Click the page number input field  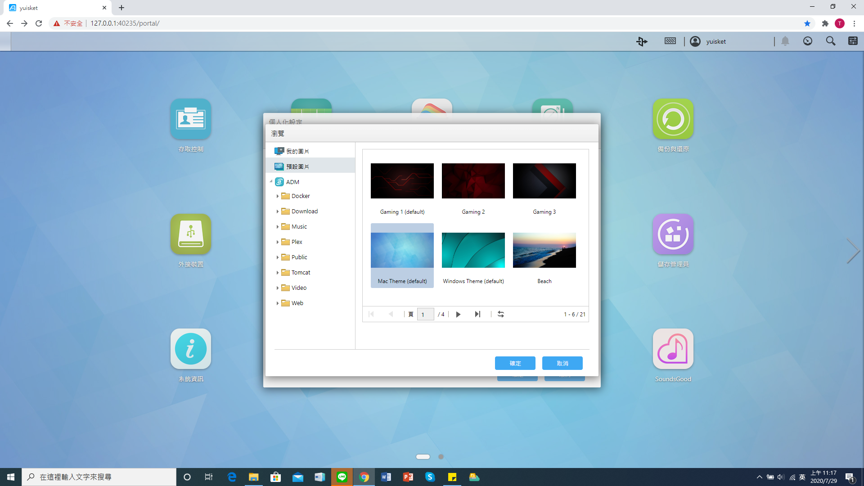[x=425, y=315]
